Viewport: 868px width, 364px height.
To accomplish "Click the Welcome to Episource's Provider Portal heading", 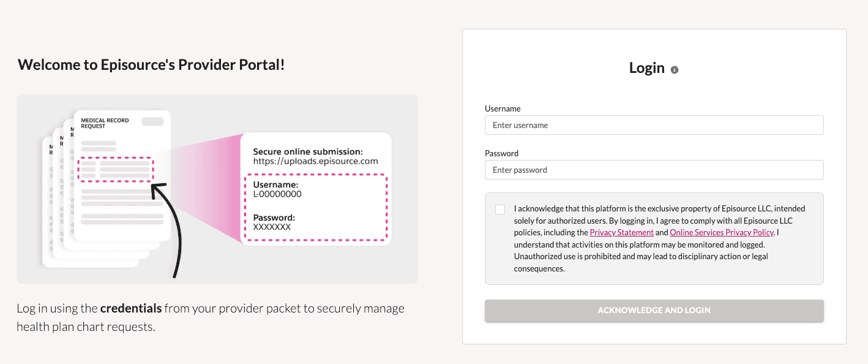I will (x=151, y=64).
